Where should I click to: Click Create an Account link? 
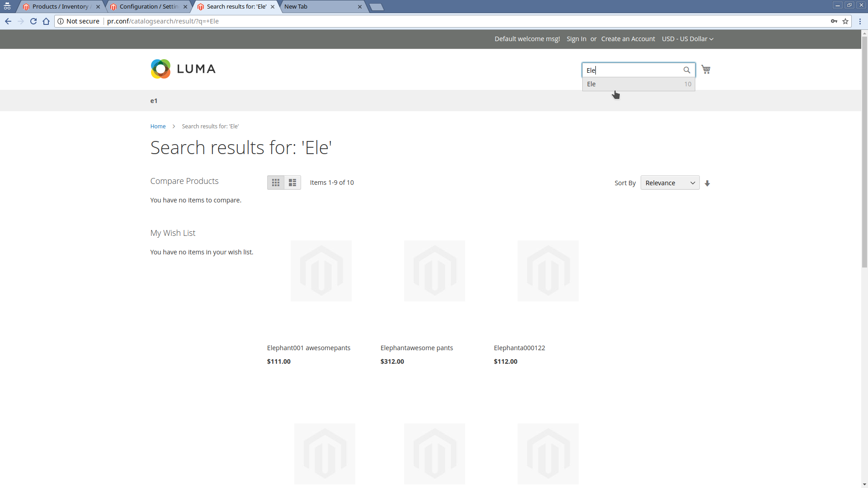628,39
